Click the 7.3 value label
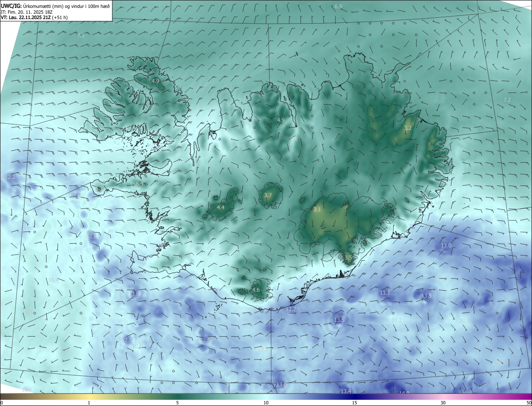Viewport: 532px width, 406px height. pyautogui.click(x=81, y=36)
